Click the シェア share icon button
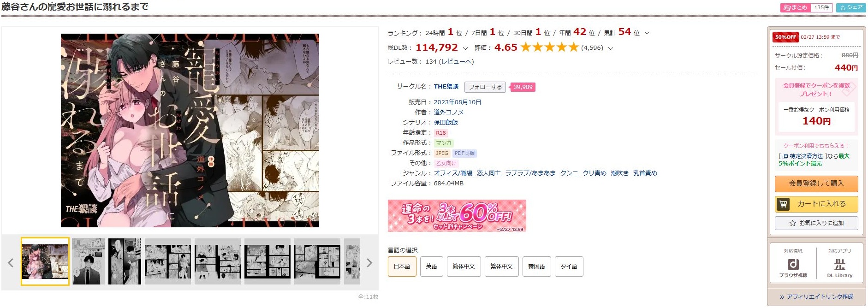Viewport: 868px width, 308px height. [x=851, y=8]
